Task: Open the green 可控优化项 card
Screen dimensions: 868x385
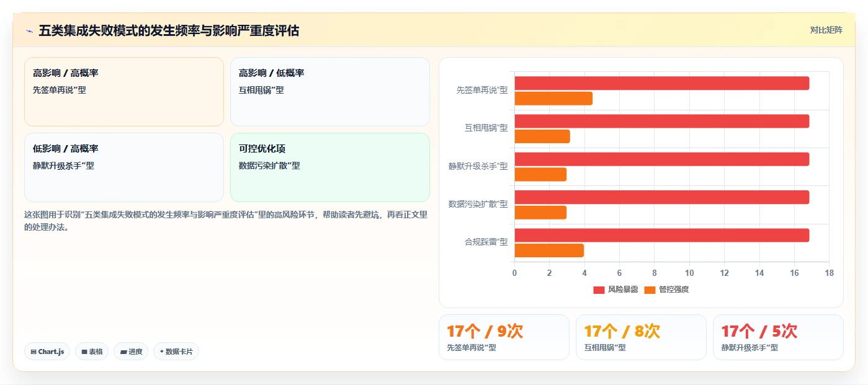Action: point(330,167)
